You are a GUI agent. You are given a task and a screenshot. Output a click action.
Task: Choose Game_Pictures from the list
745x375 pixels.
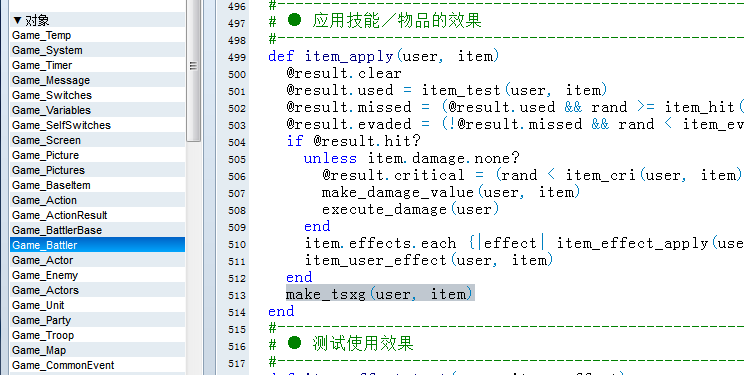pos(97,170)
